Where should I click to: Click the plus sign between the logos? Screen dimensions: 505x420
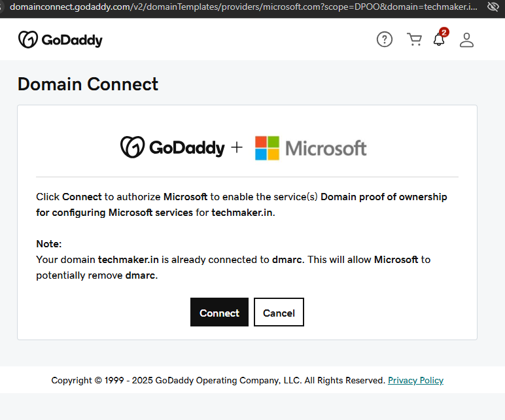click(x=236, y=148)
